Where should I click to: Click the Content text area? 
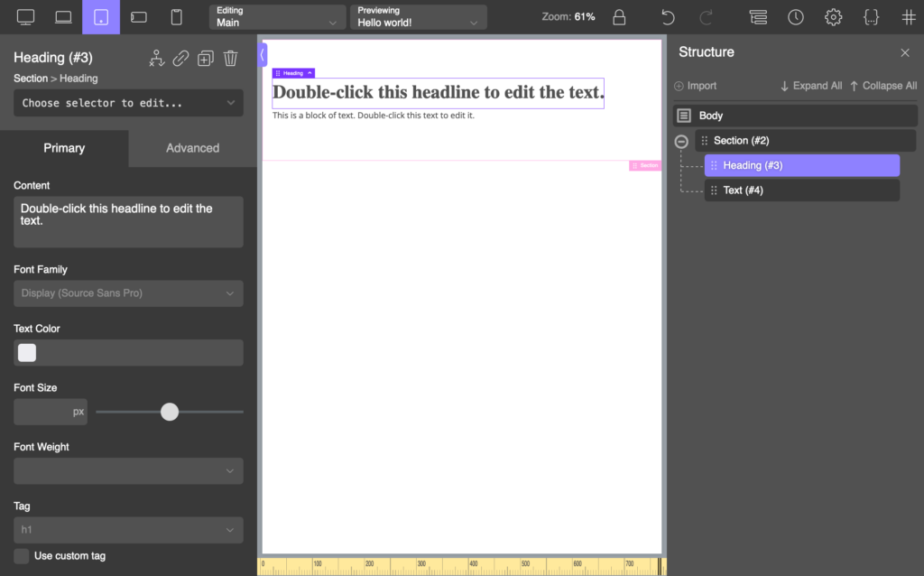pyautogui.click(x=128, y=222)
